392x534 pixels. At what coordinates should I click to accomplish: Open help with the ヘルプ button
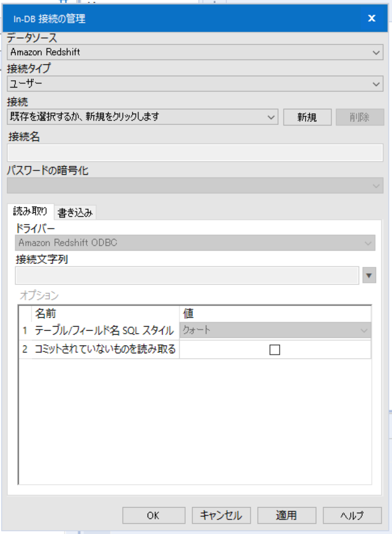coord(352,515)
